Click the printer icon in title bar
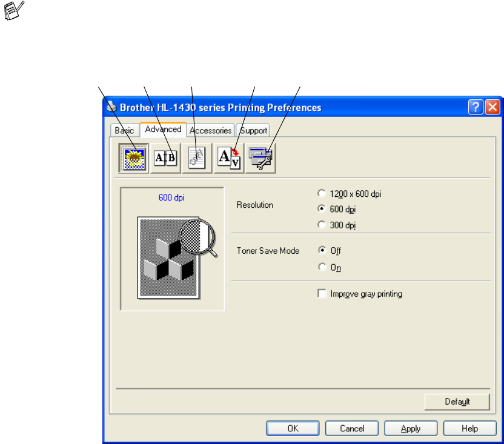 (111, 107)
